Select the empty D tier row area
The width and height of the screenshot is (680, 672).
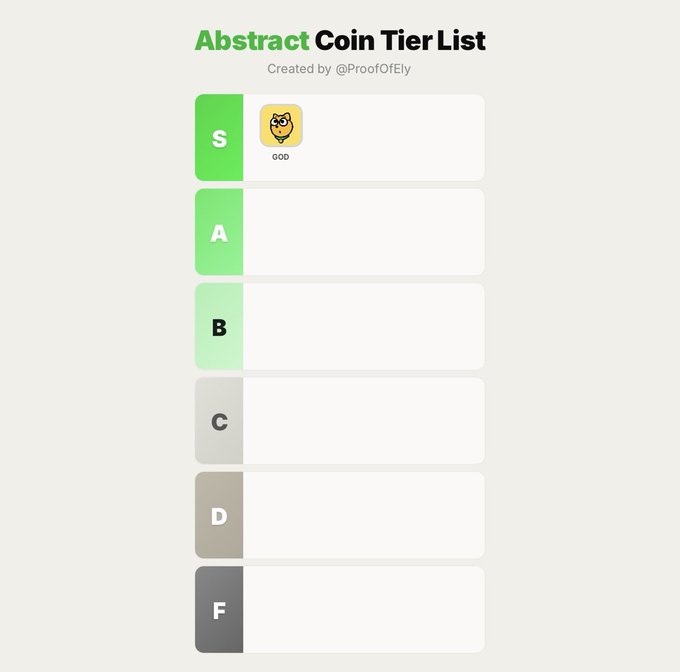363,516
